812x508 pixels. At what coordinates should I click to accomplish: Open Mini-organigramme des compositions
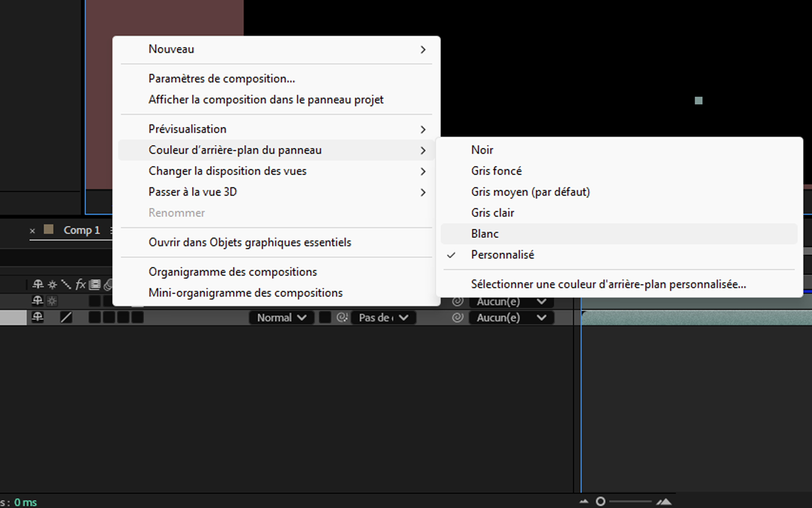tap(276, 293)
